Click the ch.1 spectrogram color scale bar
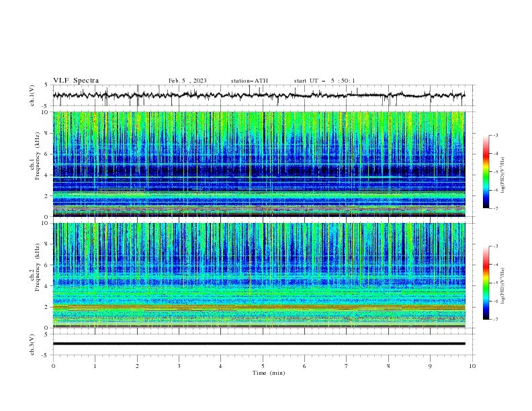 pyautogui.click(x=486, y=172)
